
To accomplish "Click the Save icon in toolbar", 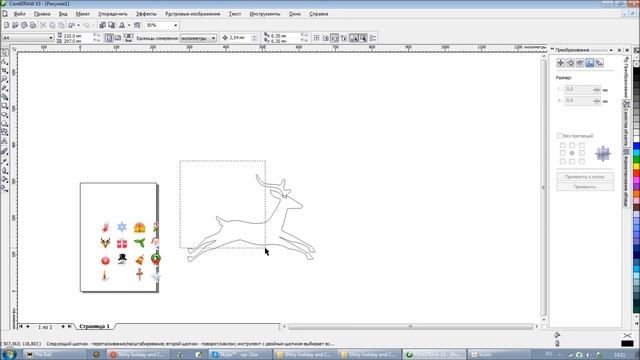I will pyautogui.click(x=24, y=25).
